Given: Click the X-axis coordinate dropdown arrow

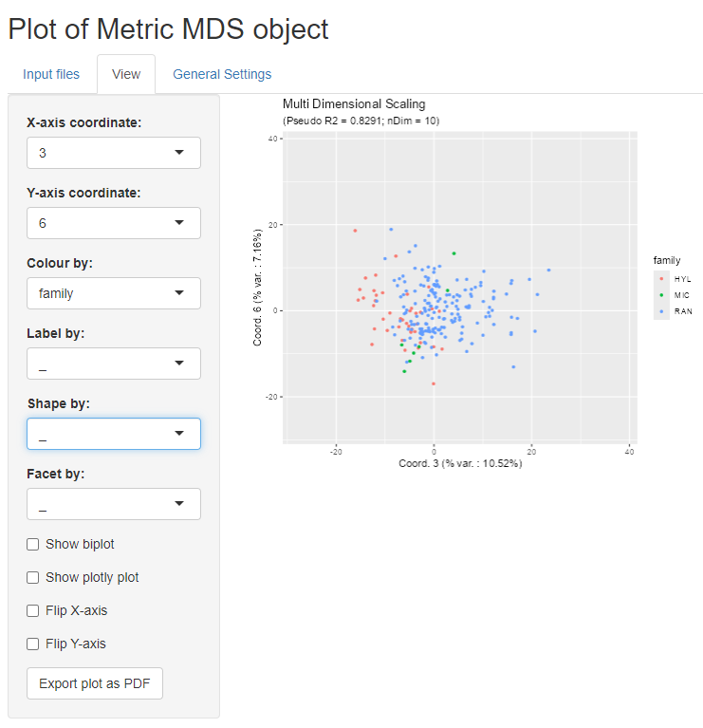Looking at the screenshot, I should (x=179, y=152).
